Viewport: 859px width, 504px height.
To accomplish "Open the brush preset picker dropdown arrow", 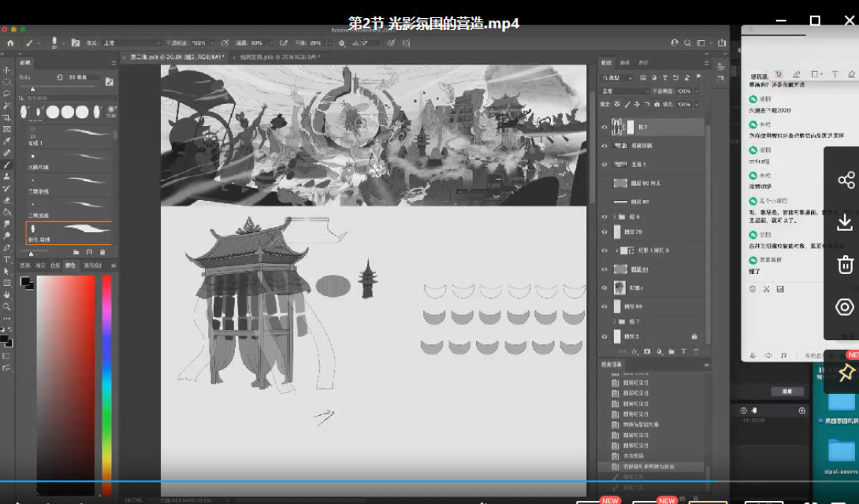I will point(63,43).
